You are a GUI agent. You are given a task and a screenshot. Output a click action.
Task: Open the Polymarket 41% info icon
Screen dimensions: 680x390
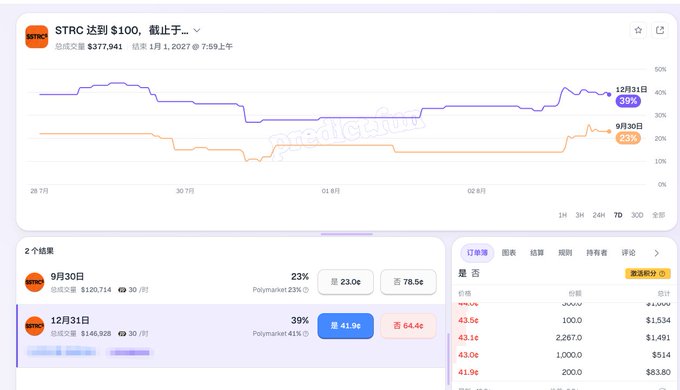(x=306, y=334)
